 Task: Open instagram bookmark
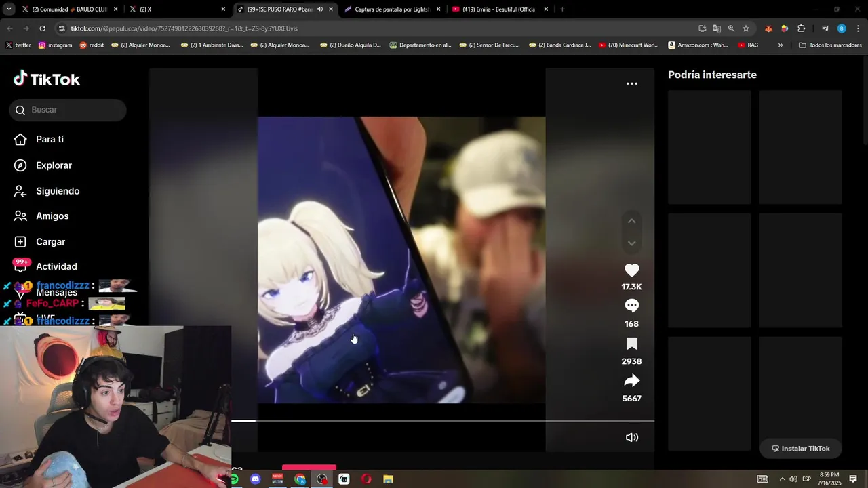(x=55, y=45)
